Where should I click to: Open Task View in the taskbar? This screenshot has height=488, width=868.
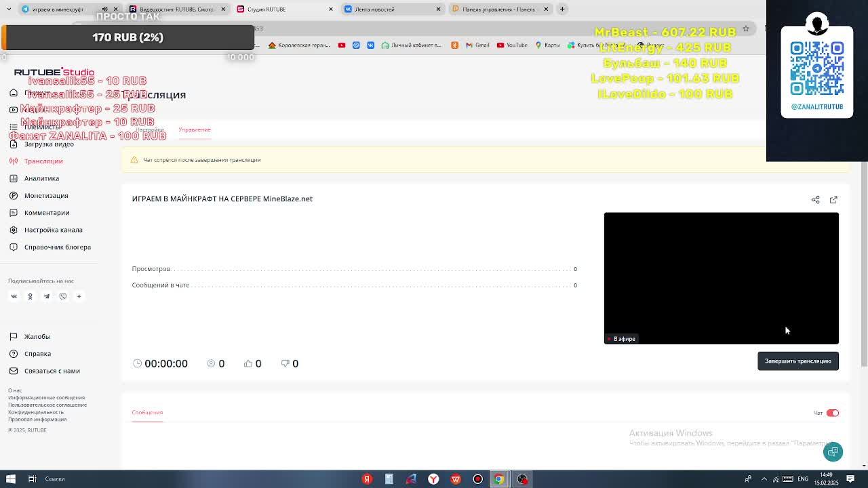[x=32, y=479]
